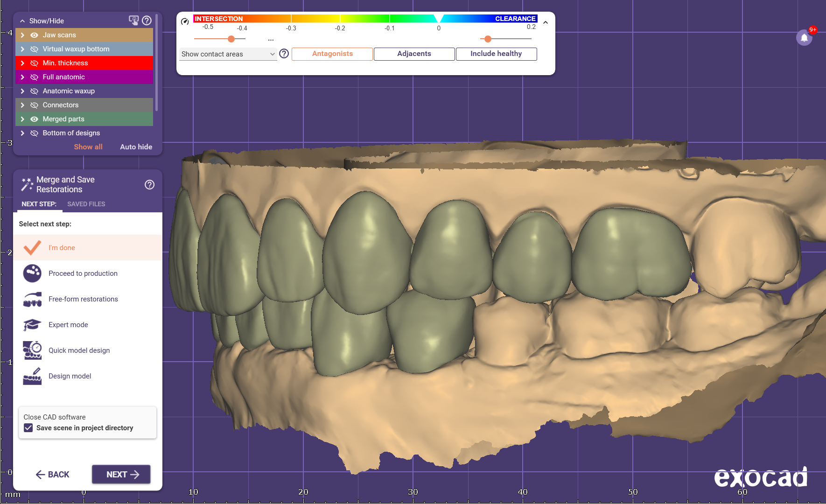This screenshot has height=504, width=826.
Task: Click help icon beside Show contact areas
Action: pyautogui.click(x=284, y=54)
